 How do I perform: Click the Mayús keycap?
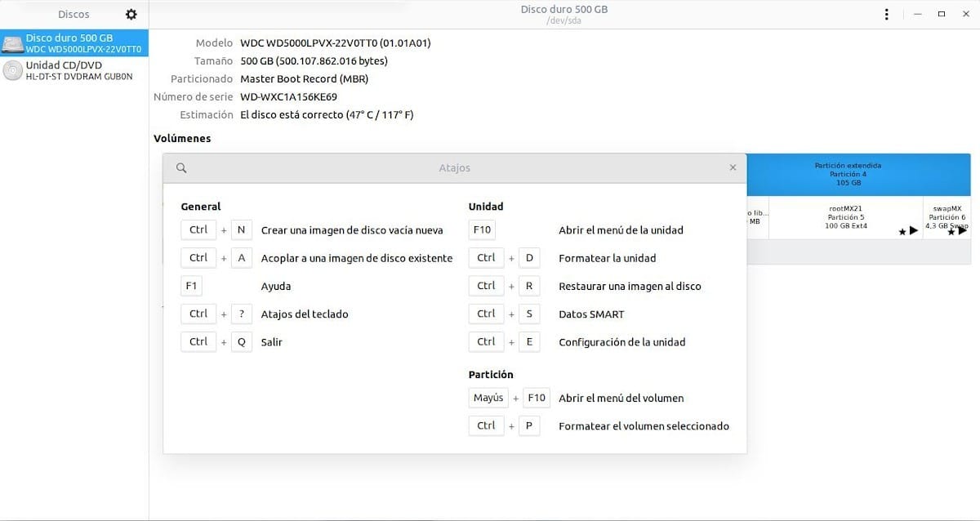coord(488,398)
